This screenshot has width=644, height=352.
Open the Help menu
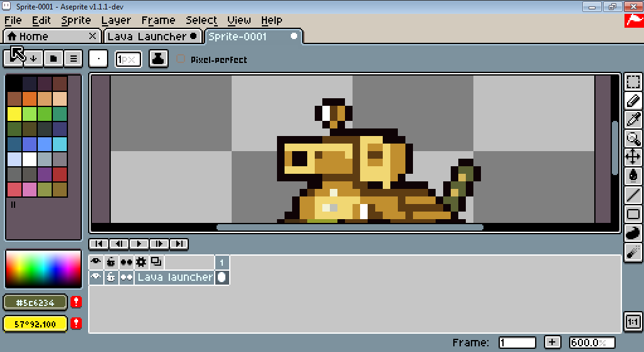click(x=271, y=20)
